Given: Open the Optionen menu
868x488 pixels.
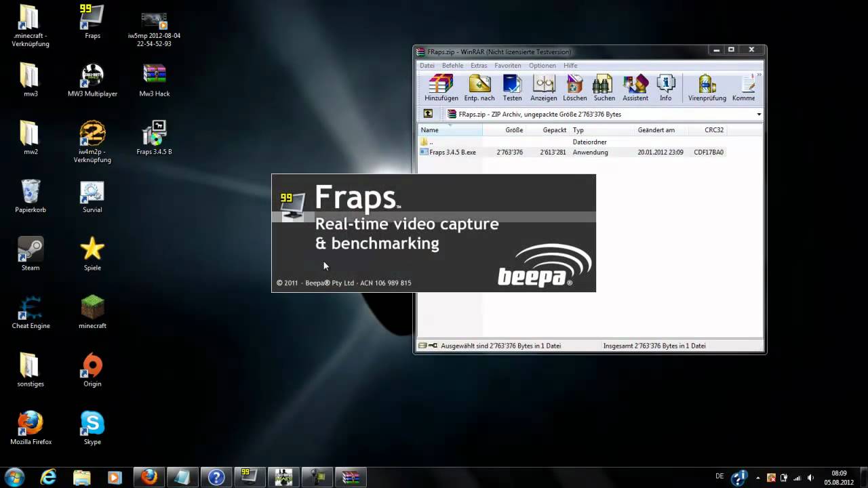Looking at the screenshot, I should 542,66.
